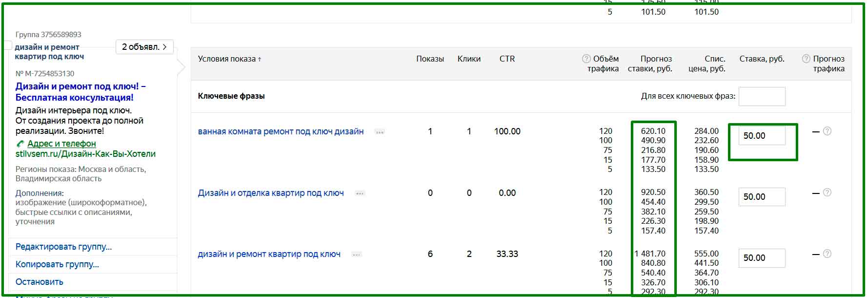Click the help icon beside the Прогноз трафика header
This screenshot has height=298, width=868.
[806, 59]
